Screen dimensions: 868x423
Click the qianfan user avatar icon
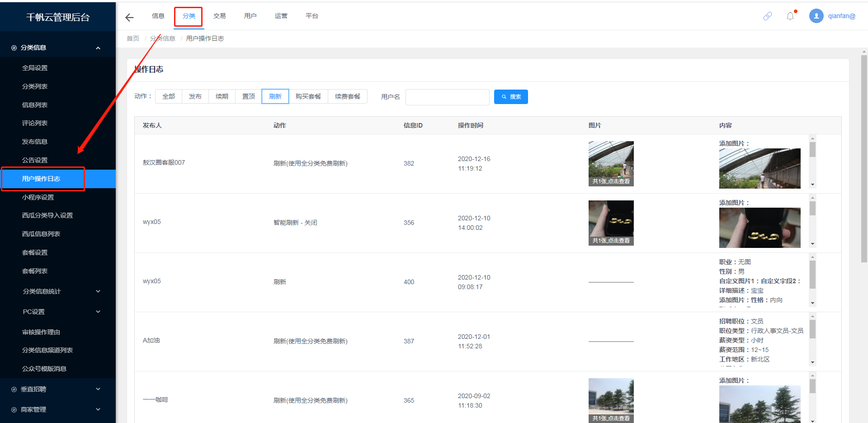click(816, 16)
